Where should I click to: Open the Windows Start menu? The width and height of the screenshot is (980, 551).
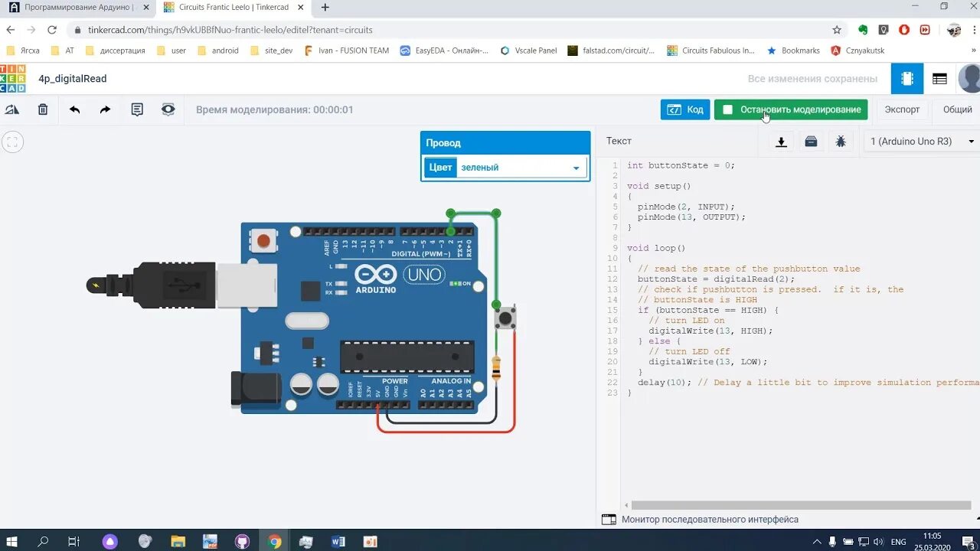(x=12, y=541)
